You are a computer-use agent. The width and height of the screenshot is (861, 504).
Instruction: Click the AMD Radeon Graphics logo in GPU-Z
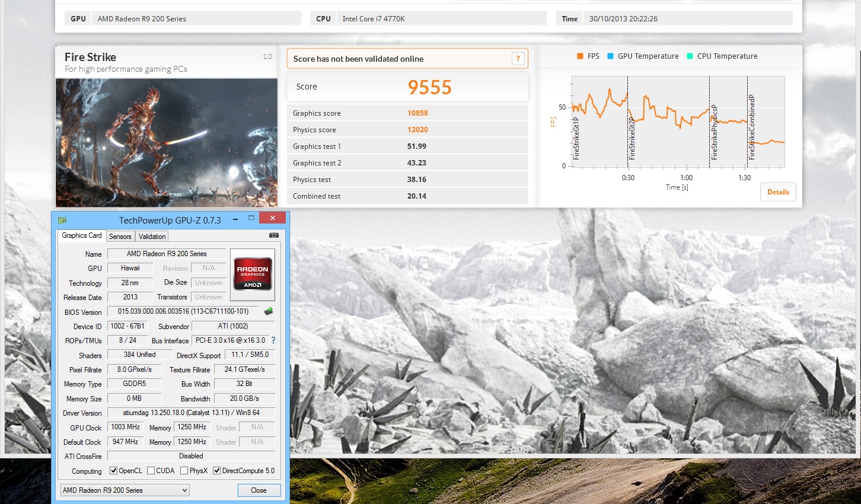pos(252,273)
